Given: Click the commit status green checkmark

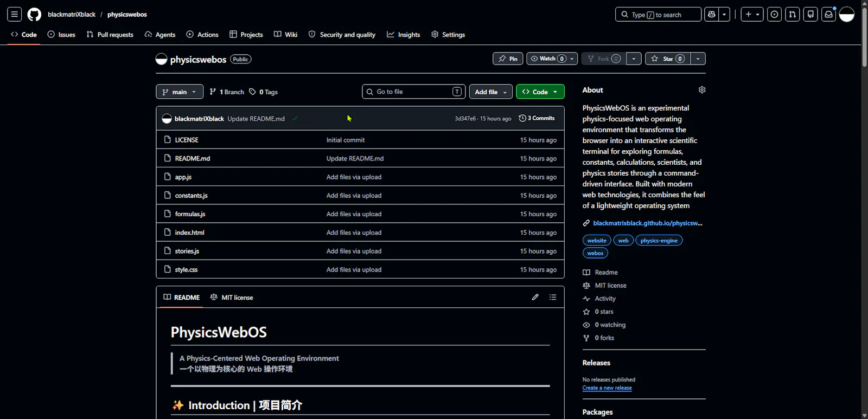Looking at the screenshot, I should point(295,119).
